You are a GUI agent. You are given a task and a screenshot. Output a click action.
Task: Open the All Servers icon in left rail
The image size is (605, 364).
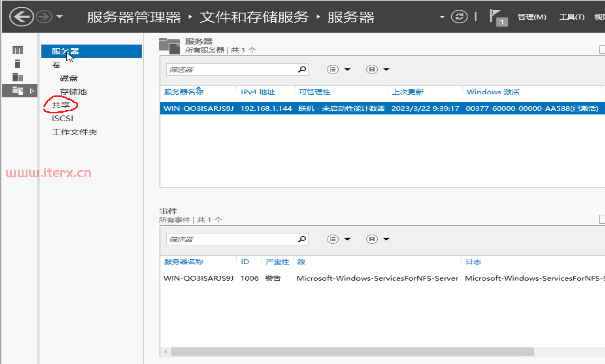[x=18, y=77]
